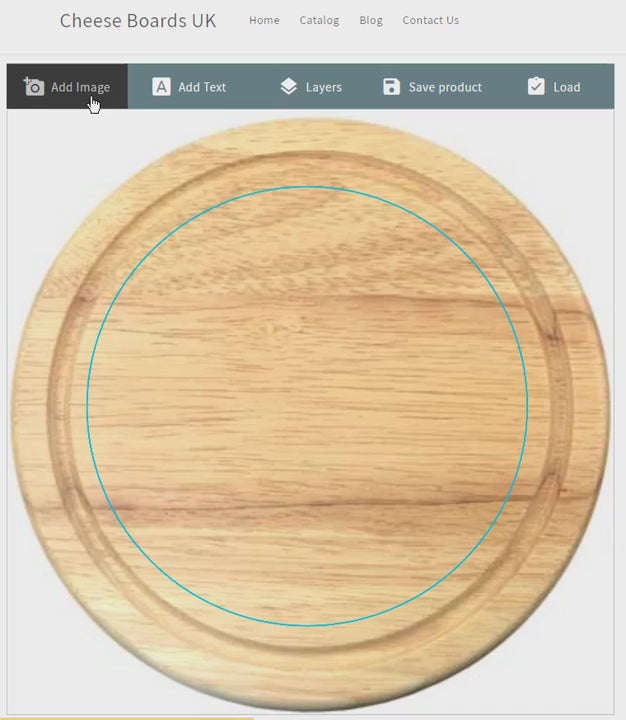Click the stacked Layers icon
The width and height of the screenshot is (626, 720).
coord(288,86)
